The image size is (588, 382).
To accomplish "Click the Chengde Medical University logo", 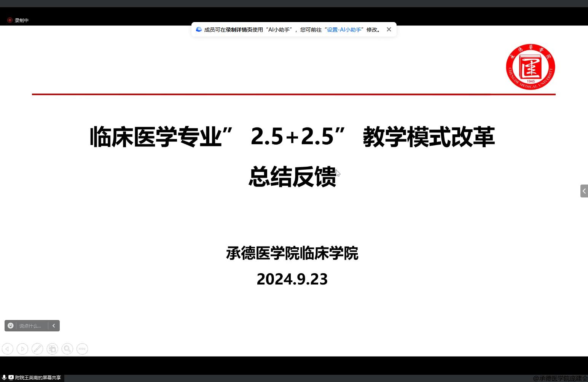I will tap(530, 67).
